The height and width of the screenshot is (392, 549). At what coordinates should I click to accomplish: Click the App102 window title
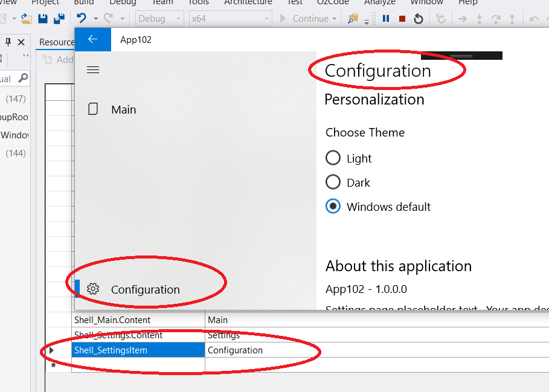(136, 39)
